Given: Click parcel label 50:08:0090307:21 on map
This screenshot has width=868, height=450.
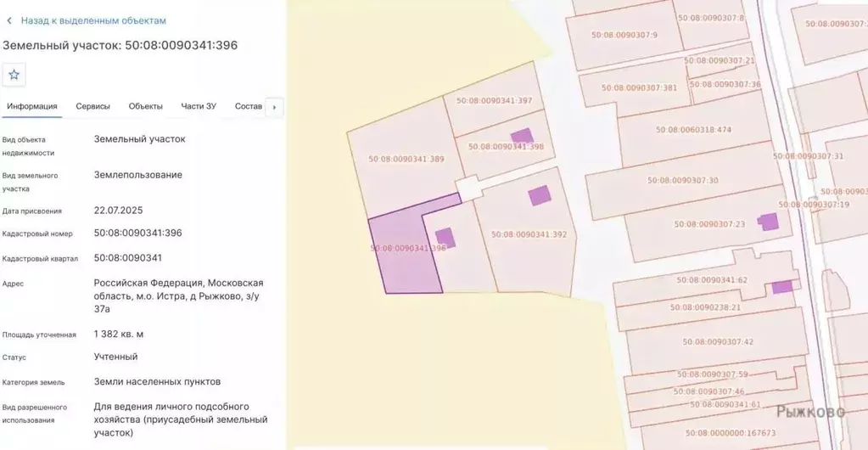Looking at the screenshot, I should [x=720, y=60].
